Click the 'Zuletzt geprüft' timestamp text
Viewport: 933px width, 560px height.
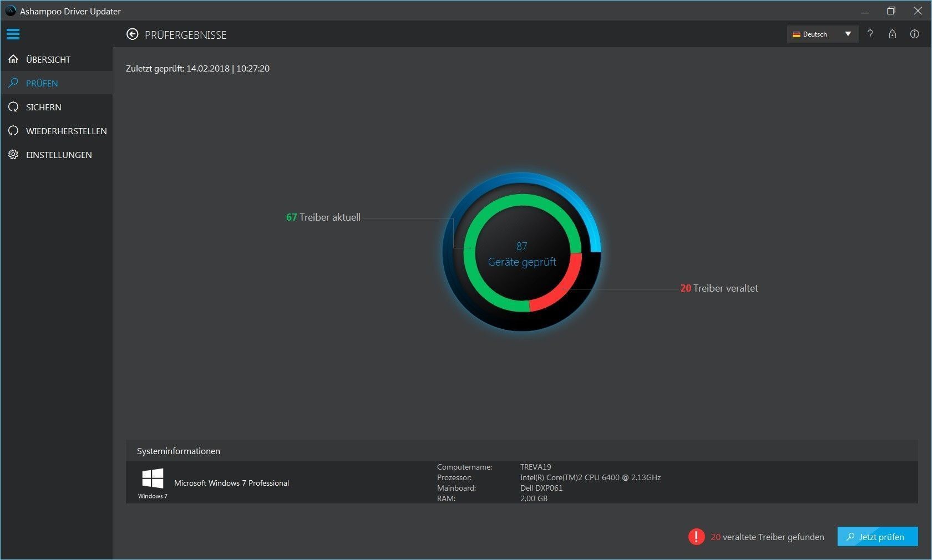[x=197, y=69]
